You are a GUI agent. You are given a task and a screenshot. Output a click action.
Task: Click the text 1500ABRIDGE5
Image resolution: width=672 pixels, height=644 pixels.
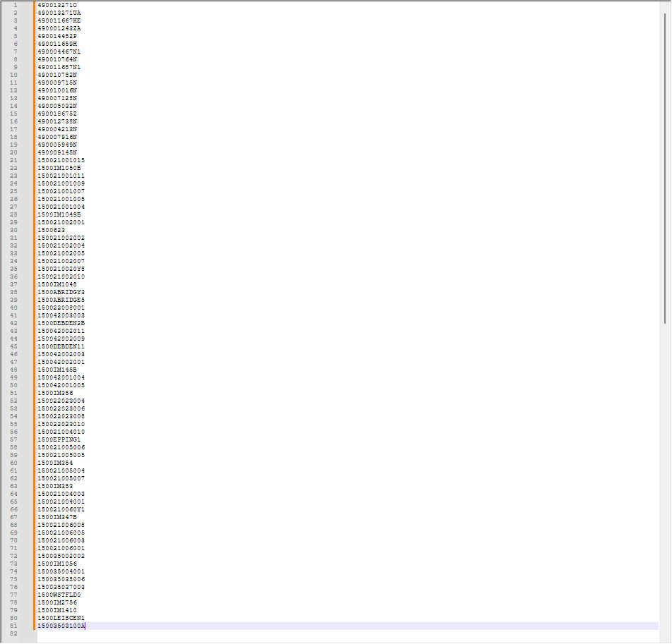[61, 300]
